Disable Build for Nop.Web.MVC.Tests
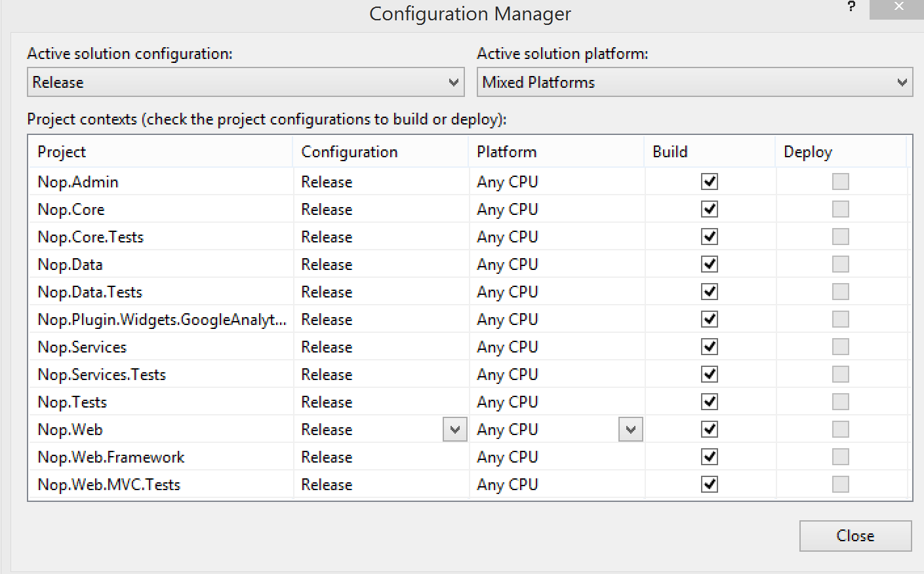Image resolution: width=924 pixels, height=574 pixels. click(x=710, y=484)
